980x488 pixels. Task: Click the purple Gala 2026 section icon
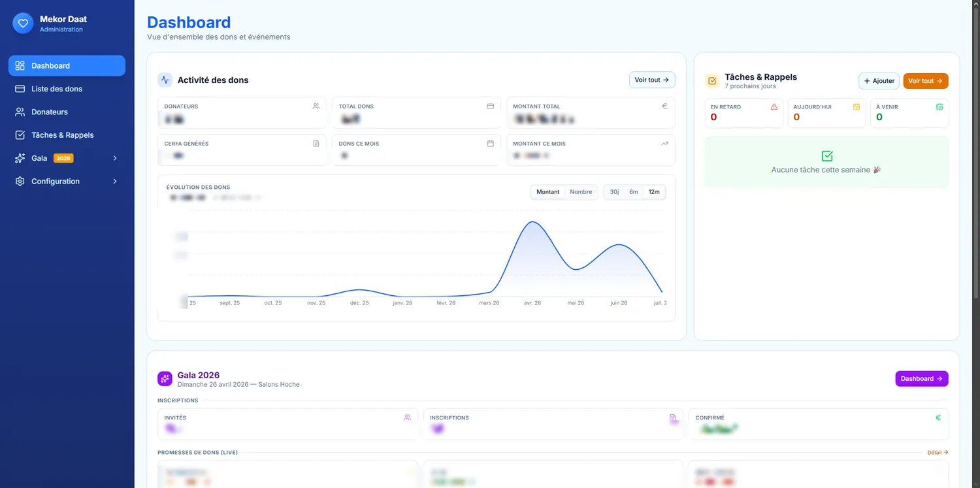(165, 379)
